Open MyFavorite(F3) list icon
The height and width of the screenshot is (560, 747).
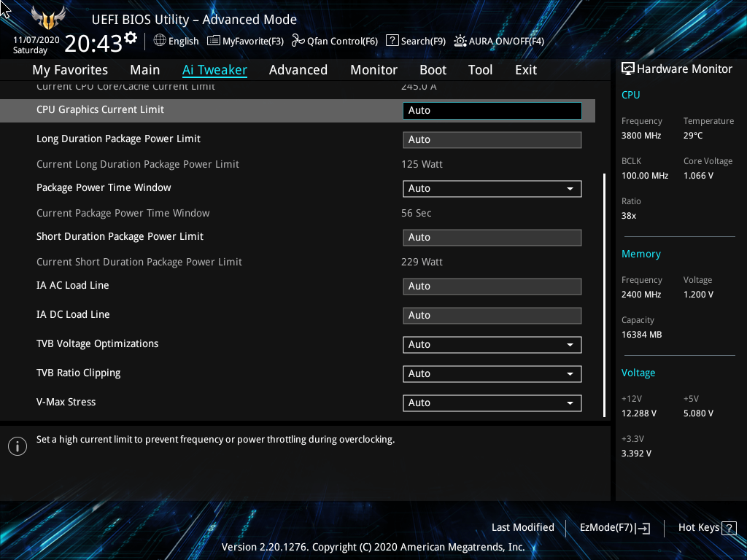214,41
